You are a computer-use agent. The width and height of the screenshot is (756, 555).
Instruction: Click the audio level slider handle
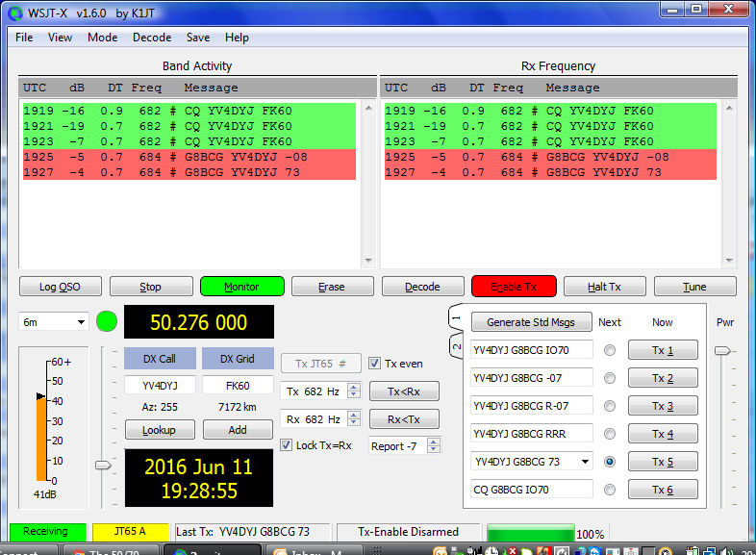coord(103,465)
